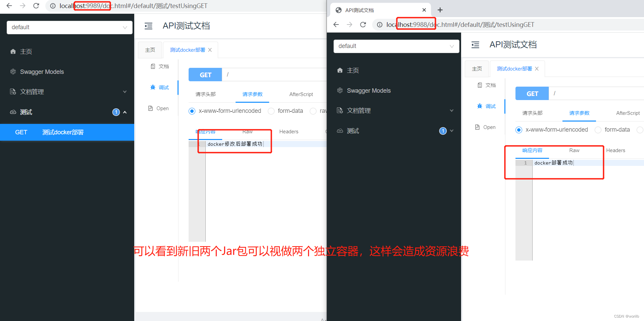
Task: Click count badge beside 测试 in right sidebar
Action: click(x=443, y=131)
